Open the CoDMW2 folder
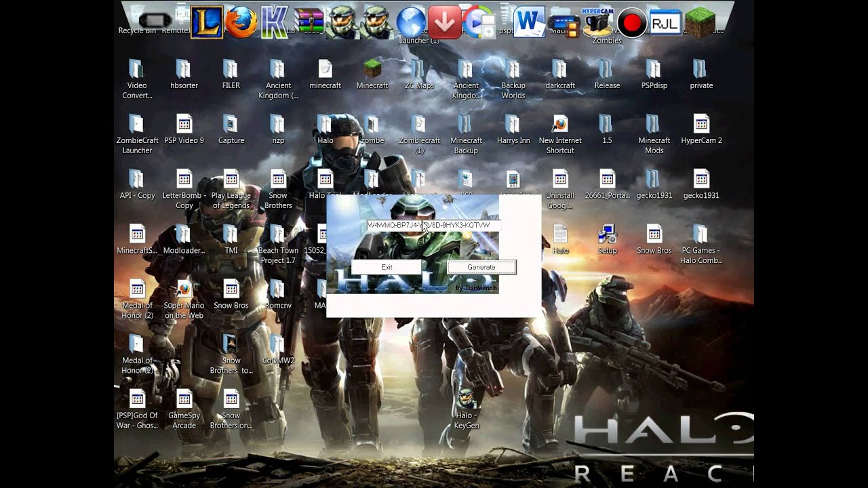 pos(278,349)
